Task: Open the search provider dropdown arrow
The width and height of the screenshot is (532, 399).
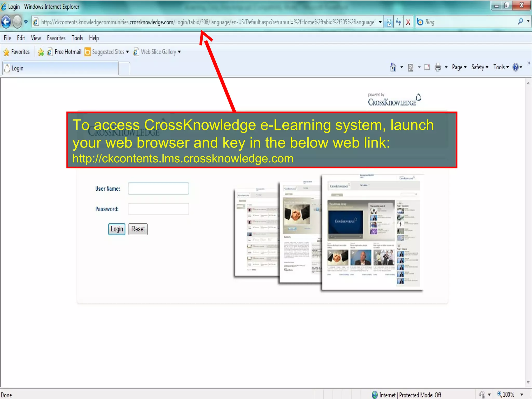Action: [528, 21]
